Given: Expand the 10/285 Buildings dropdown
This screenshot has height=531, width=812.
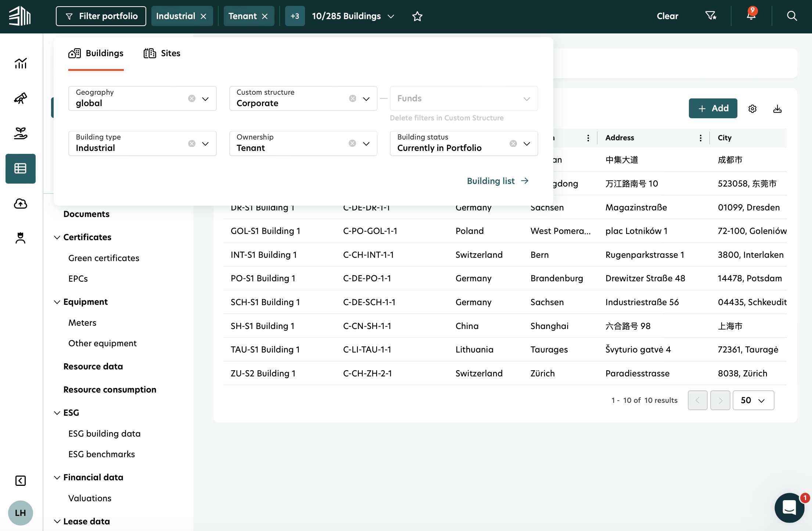Looking at the screenshot, I should (x=391, y=16).
